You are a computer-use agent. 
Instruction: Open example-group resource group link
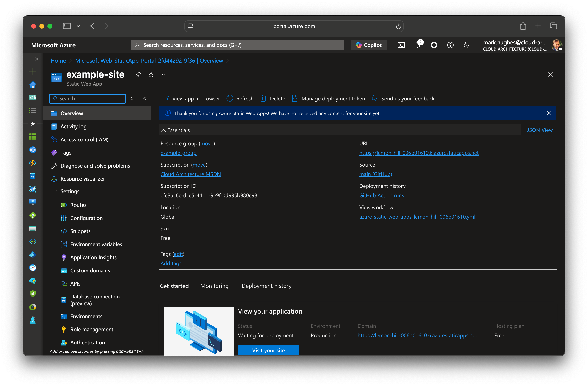[x=178, y=153]
